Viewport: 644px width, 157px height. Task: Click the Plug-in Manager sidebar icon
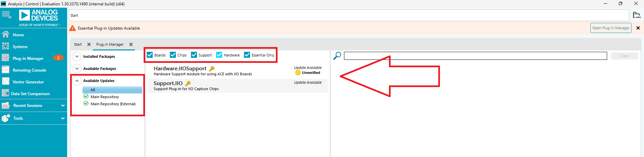pos(5,58)
